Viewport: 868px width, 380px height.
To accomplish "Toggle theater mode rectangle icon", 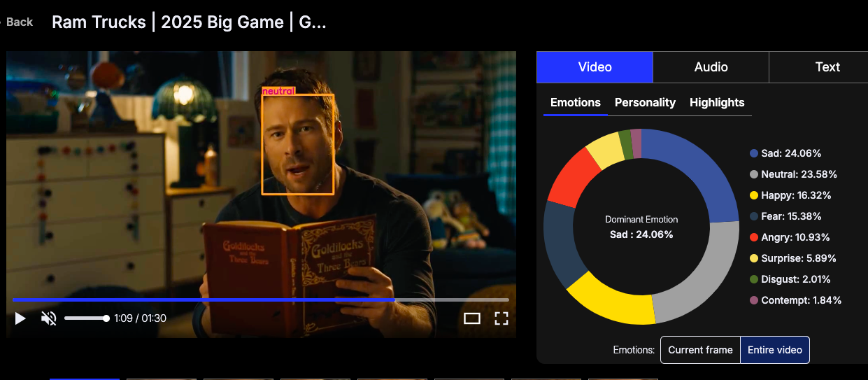I will coord(472,318).
